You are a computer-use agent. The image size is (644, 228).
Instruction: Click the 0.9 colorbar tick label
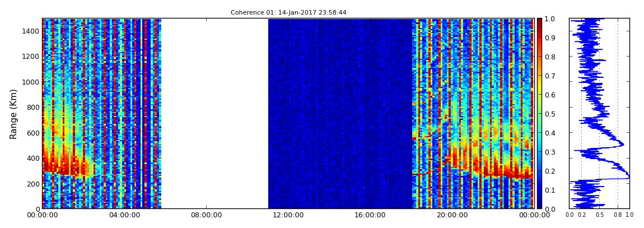[551, 38]
